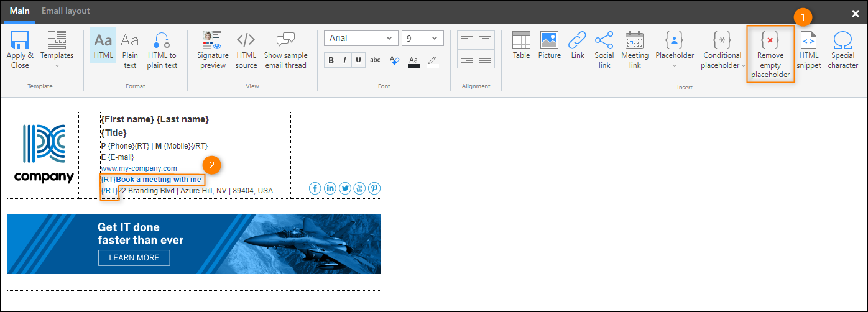868x312 pixels.
Task: Open the Conditional placeholder dropdown
Action: click(721, 50)
